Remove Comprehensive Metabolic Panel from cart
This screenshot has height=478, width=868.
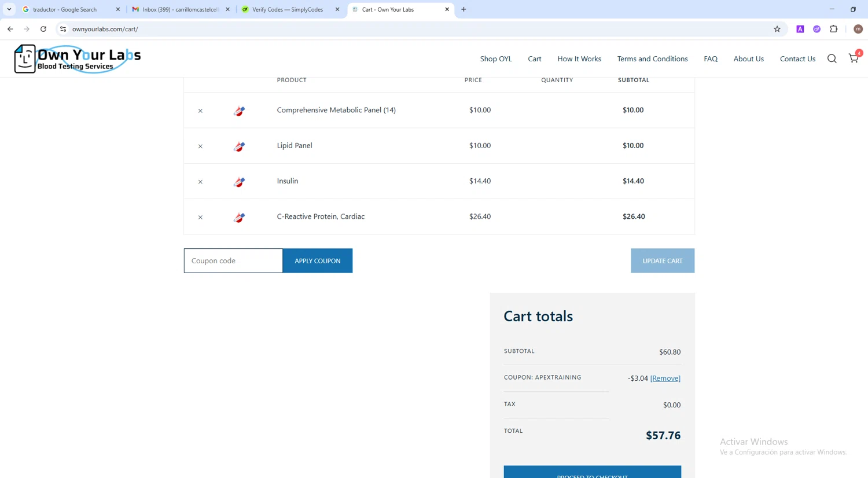[200, 111]
